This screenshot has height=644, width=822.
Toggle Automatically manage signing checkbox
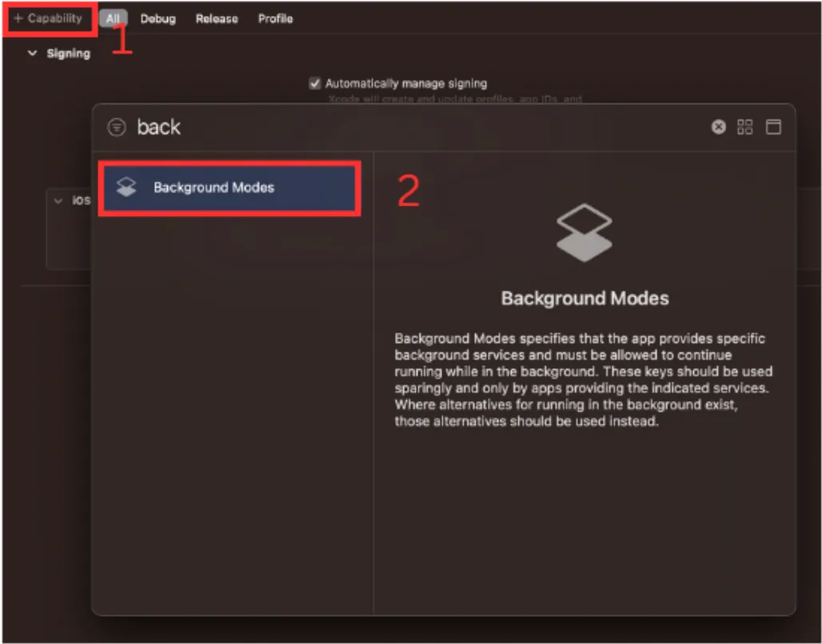[x=314, y=83]
